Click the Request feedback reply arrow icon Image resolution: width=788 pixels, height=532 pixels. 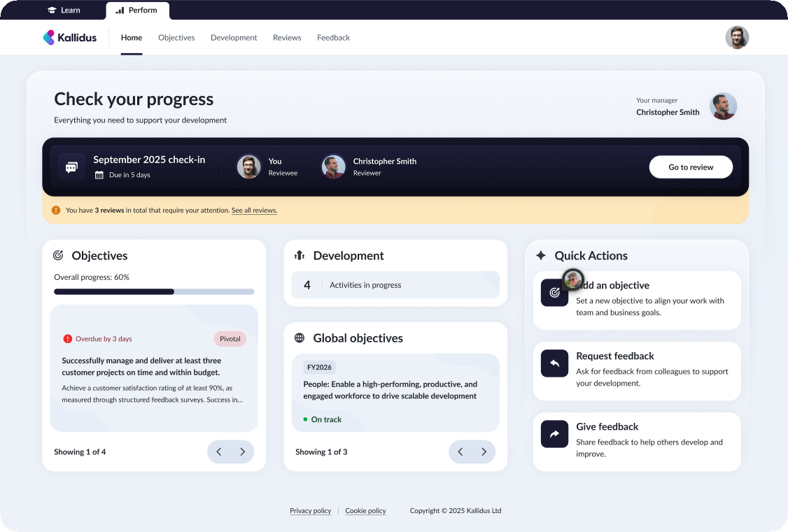coord(554,363)
